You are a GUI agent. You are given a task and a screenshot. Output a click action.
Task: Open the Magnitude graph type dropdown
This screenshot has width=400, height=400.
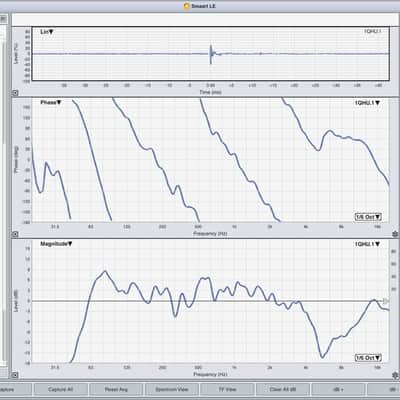(x=56, y=244)
